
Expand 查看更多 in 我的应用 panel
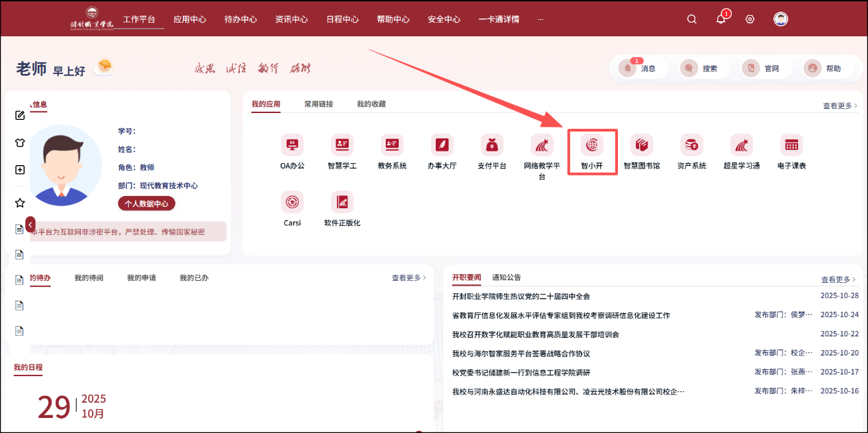click(x=839, y=106)
